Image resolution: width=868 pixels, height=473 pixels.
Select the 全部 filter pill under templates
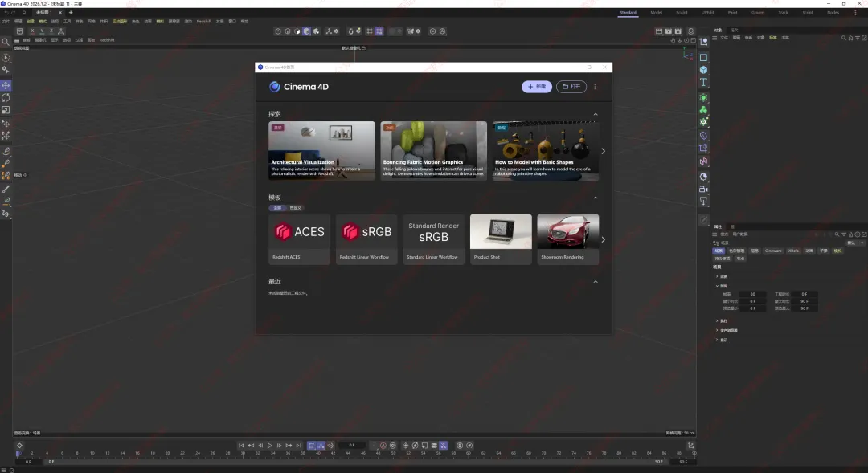point(277,208)
